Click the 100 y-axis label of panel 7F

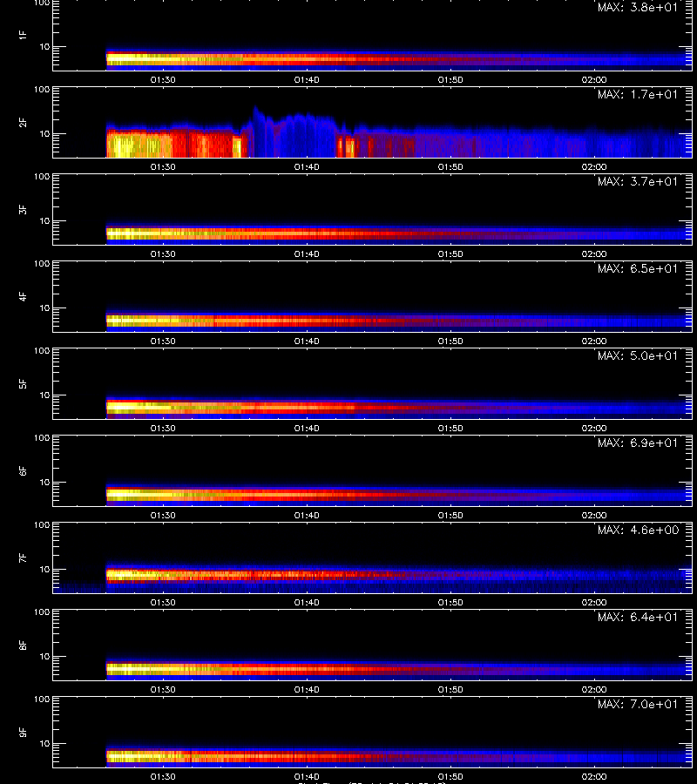click(42, 525)
